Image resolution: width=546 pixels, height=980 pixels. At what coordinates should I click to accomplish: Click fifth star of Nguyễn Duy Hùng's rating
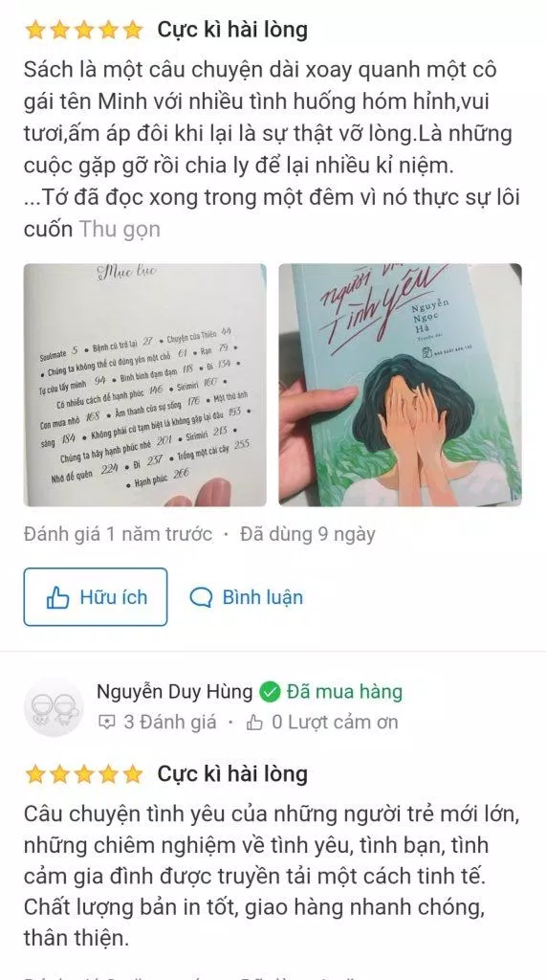point(133,774)
